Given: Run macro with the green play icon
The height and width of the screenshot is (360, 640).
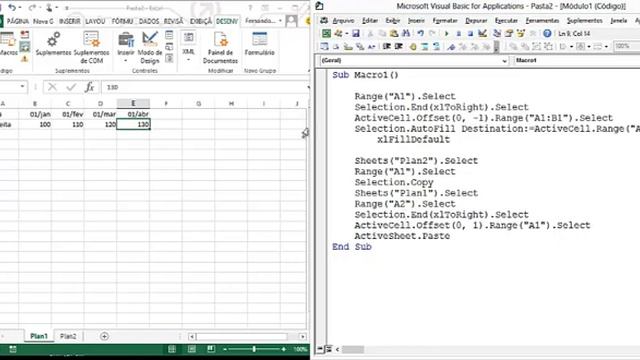Looking at the screenshot, I should pos(447,33).
